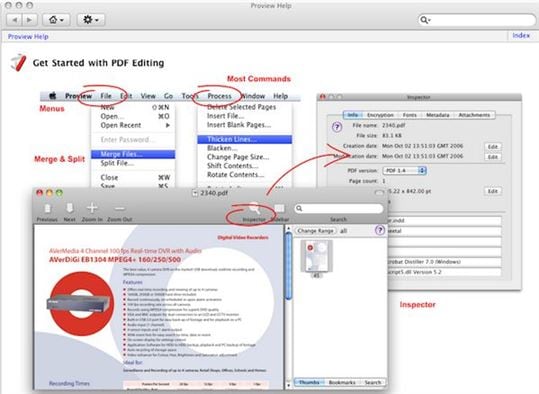539x394 pixels.
Task: Choose Merge Files... in the File menu
Action: pyautogui.click(x=133, y=154)
